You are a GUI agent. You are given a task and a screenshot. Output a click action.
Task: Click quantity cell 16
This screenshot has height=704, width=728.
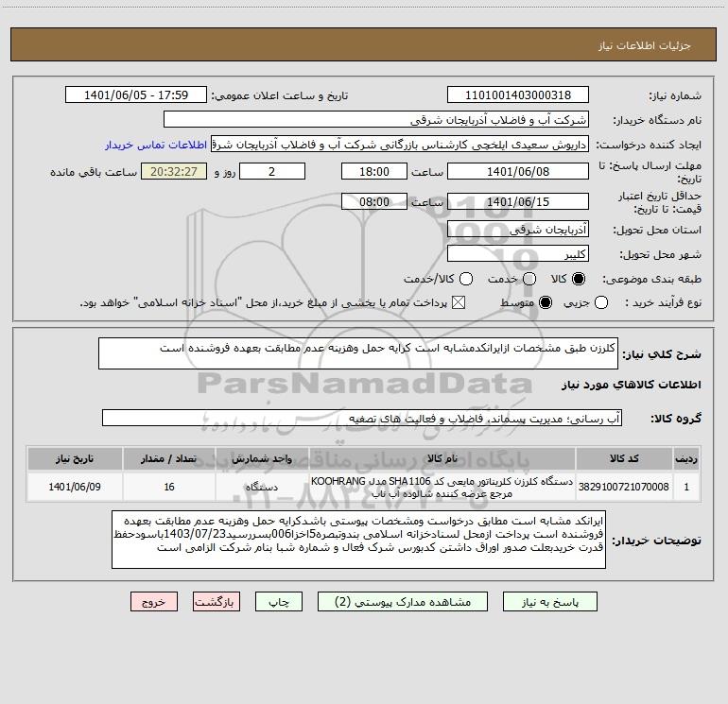point(169,487)
